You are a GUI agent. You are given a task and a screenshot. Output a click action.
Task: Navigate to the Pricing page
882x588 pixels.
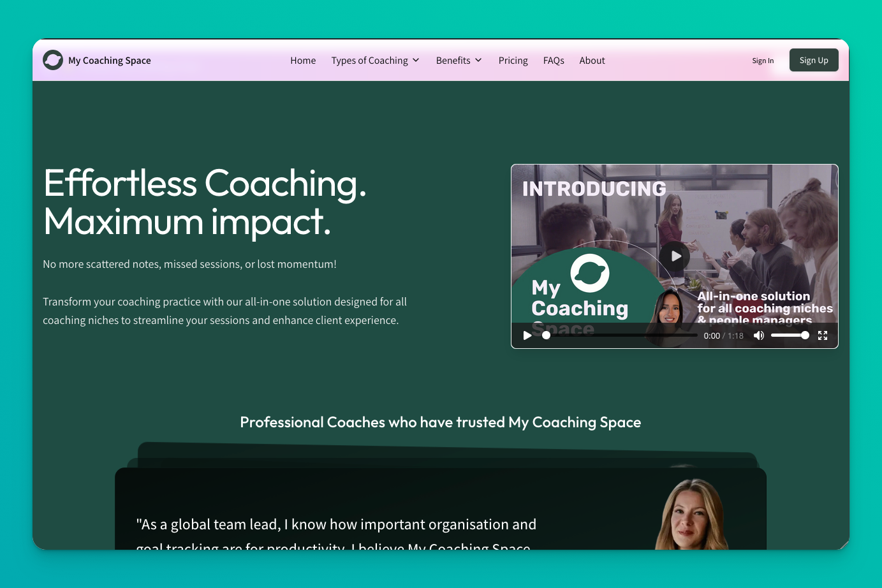click(513, 61)
